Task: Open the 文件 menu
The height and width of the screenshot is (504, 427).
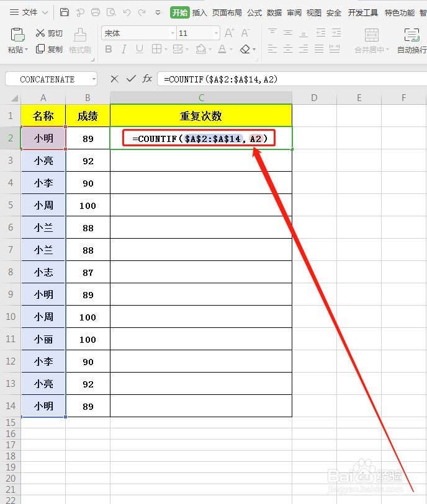Action: pos(29,12)
